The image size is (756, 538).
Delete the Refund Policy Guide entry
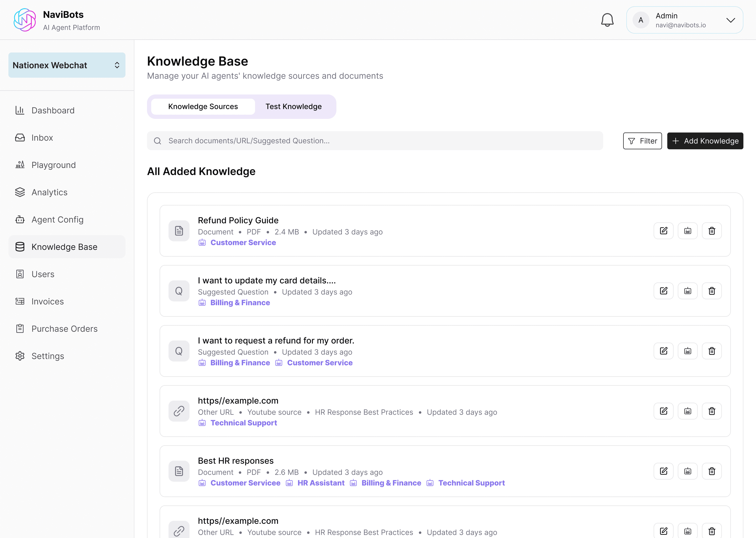[x=712, y=231]
